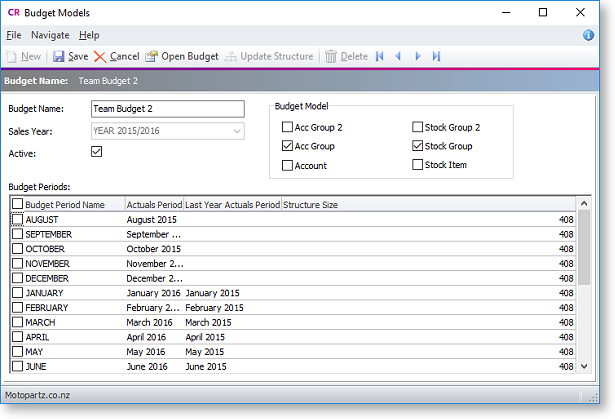Click the periods list scrollbar thumb
This screenshot has height=419, width=615.
click(x=584, y=247)
